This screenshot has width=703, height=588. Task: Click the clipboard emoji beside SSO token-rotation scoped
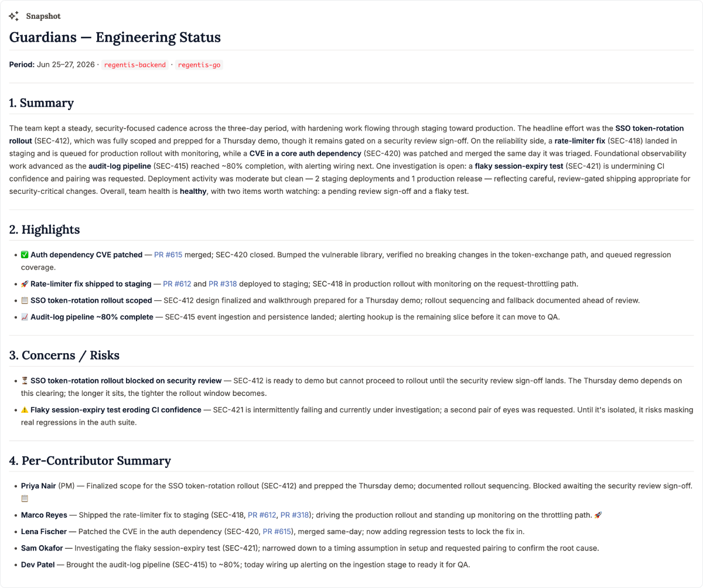(25, 300)
